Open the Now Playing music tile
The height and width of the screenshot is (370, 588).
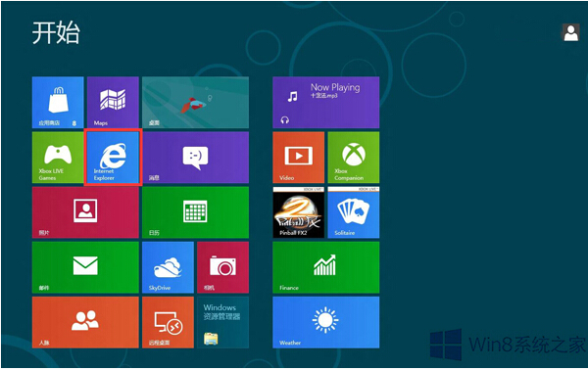coord(326,102)
